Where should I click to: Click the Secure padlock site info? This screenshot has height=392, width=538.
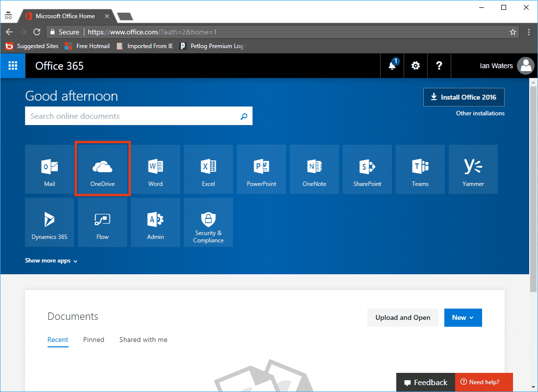click(x=65, y=32)
